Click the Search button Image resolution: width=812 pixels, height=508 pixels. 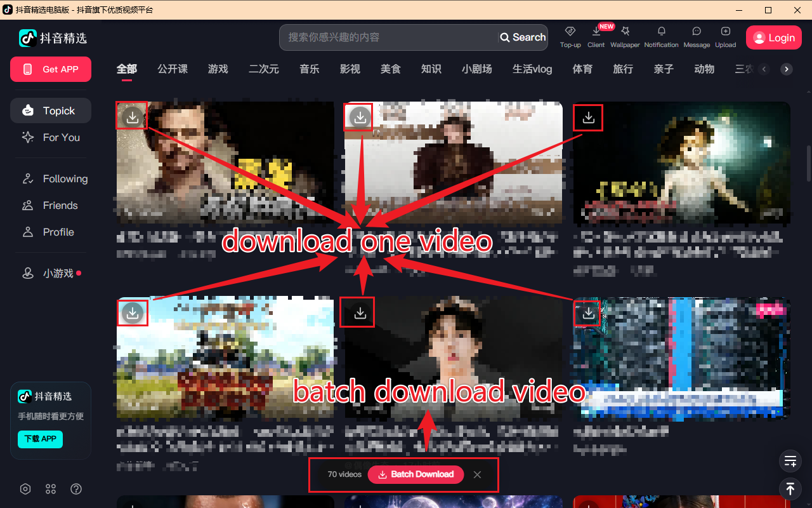[x=523, y=37]
